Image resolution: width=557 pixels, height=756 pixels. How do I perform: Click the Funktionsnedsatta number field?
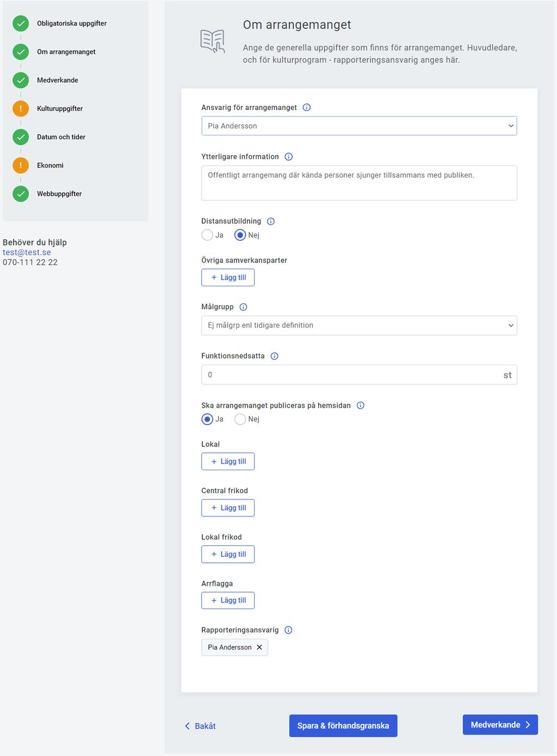coord(359,374)
